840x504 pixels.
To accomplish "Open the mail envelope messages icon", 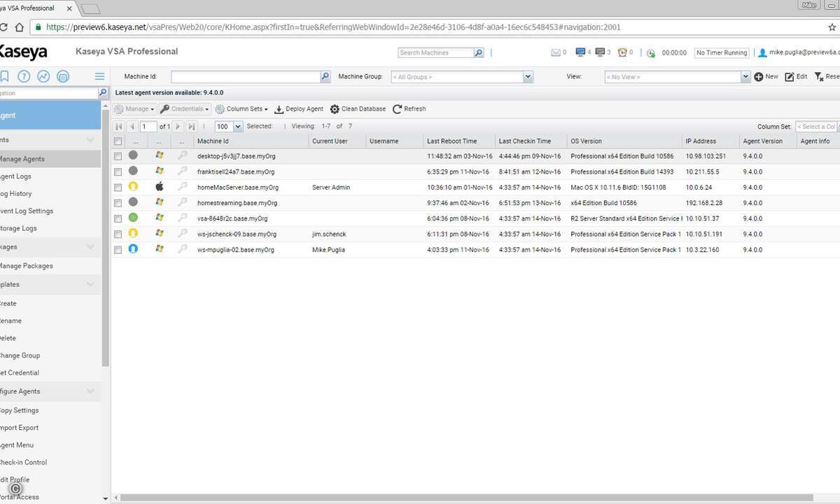I will (x=556, y=52).
